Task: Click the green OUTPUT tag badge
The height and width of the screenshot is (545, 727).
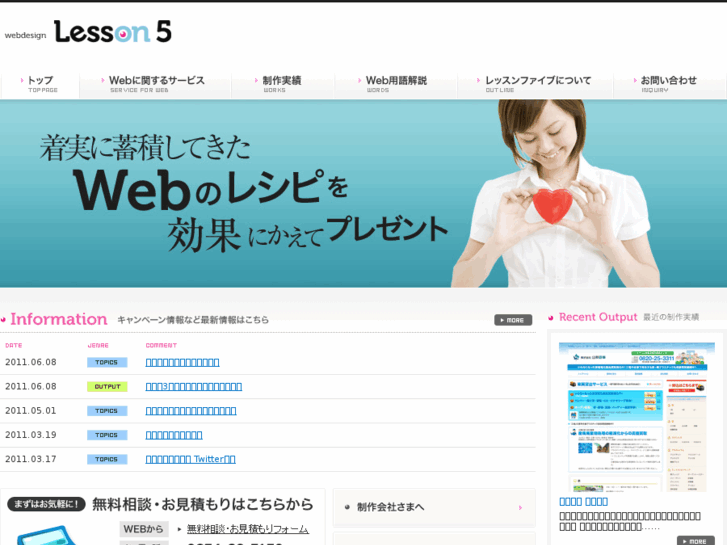Action: pos(107,386)
